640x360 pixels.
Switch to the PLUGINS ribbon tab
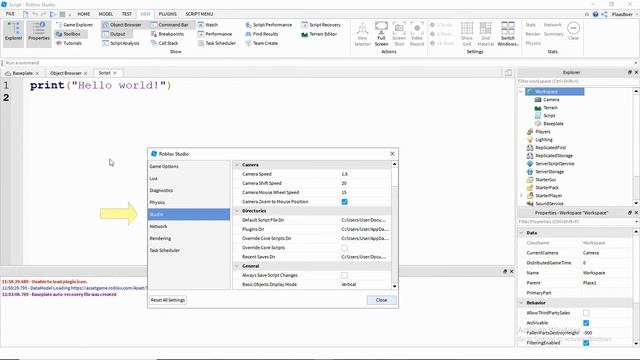tap(167, 14)
